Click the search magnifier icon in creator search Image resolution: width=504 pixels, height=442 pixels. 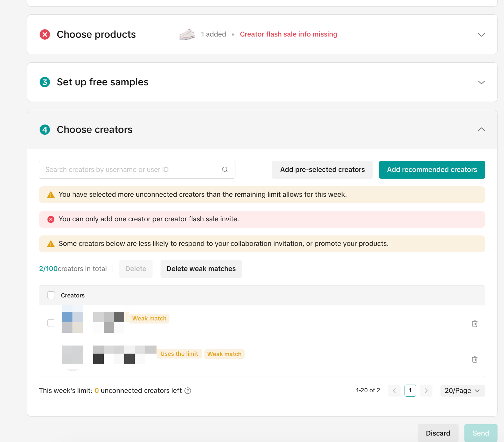click(225, 169)
